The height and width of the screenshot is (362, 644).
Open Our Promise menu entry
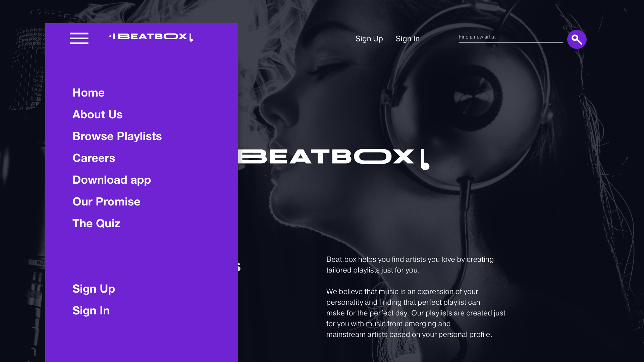[106, 201]
